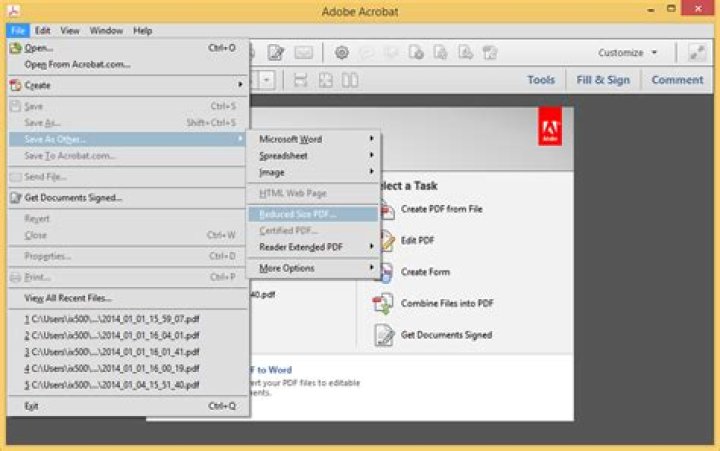The image size is (720, 451).
Task: Click the greyed Print... item
Action: (x=128, y=277)
